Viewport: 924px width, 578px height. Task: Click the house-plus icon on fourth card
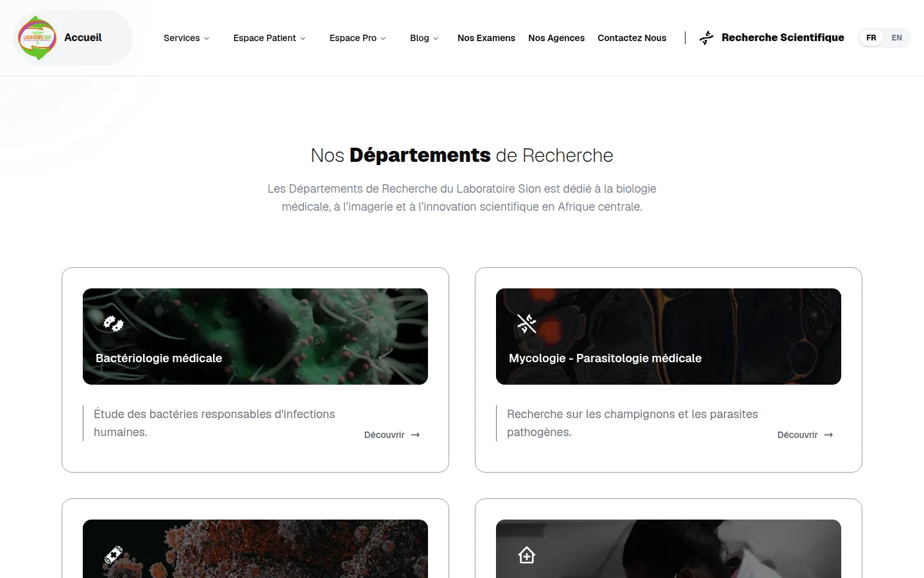[527, 555]
